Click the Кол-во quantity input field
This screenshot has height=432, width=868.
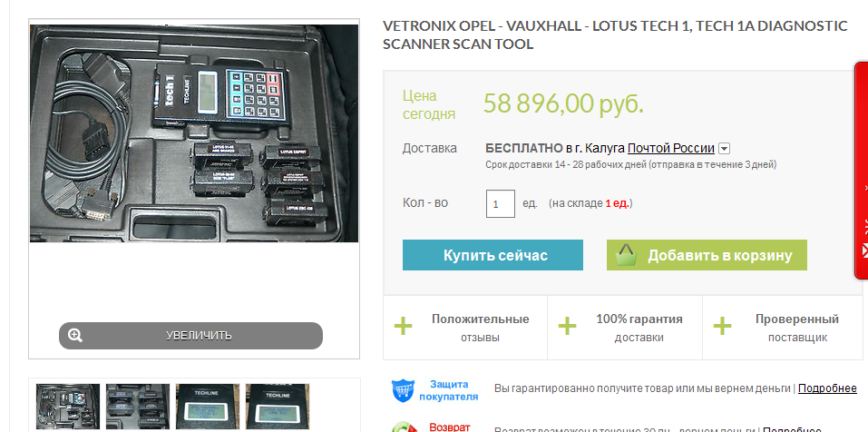[x=501, y=203]
